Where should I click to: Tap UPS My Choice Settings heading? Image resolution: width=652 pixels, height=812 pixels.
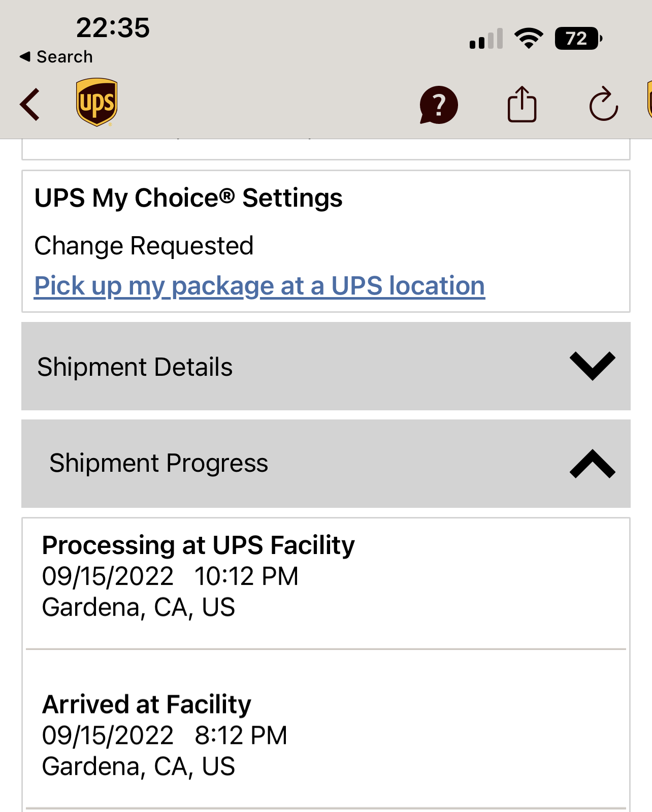click(188, 198)
